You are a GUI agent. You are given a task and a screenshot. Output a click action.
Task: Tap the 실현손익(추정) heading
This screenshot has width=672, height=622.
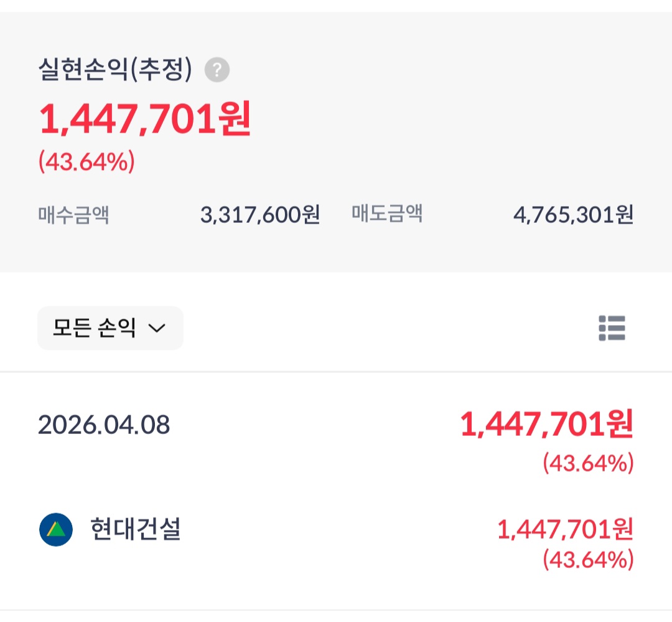click(115, 70)
